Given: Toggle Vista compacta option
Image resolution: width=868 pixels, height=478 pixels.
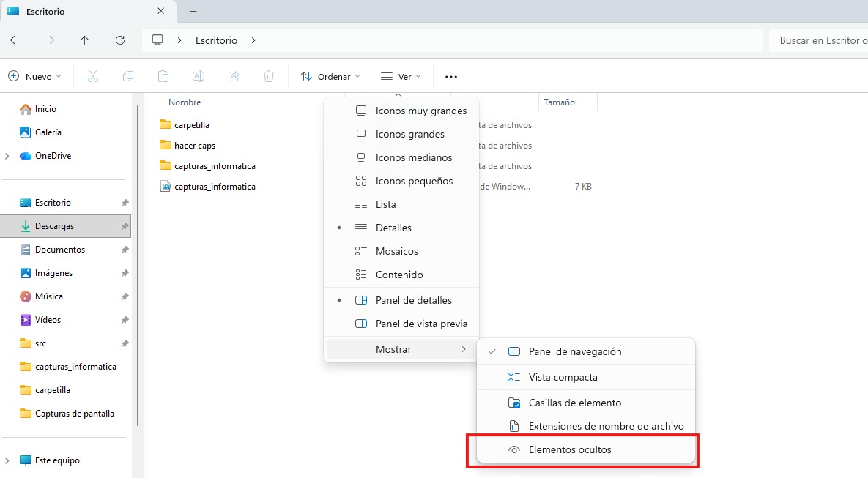Looking at the screenshot, I should pyautogui.click(x=586, y=377).
